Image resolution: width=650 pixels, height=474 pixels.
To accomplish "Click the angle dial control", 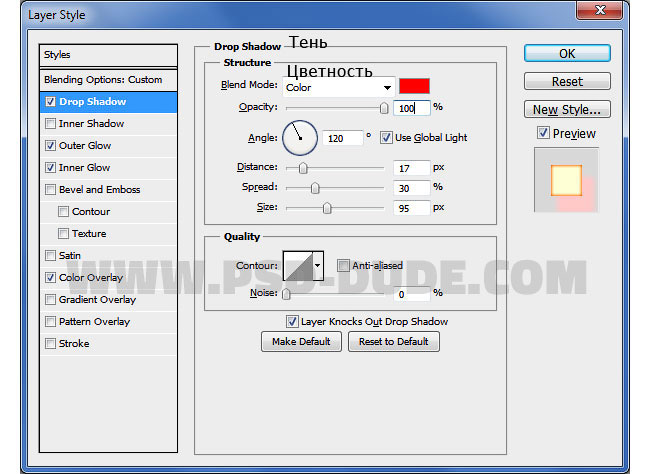I will coord(300,138).
